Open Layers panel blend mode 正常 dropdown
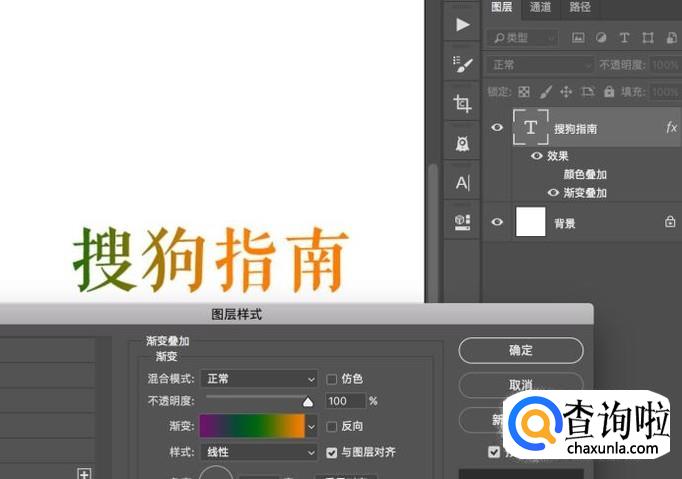This screenshot has width=682, height=479. pyautogui.click(x=540, y=65)
